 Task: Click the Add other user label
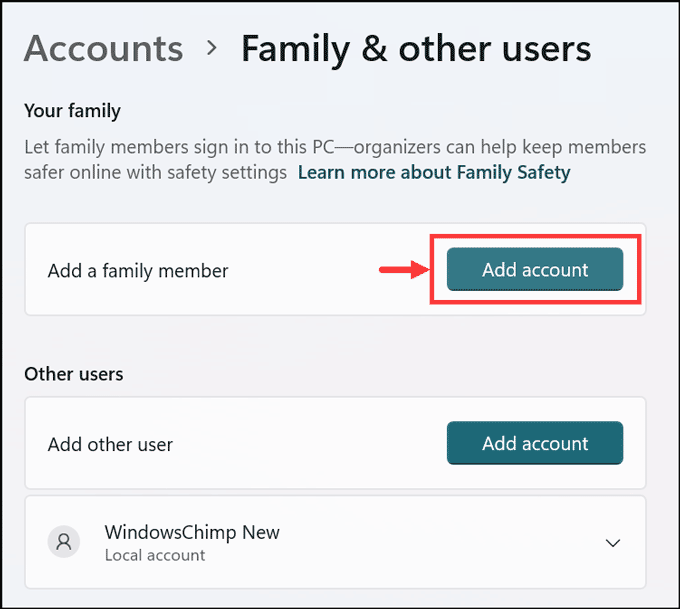110,444
